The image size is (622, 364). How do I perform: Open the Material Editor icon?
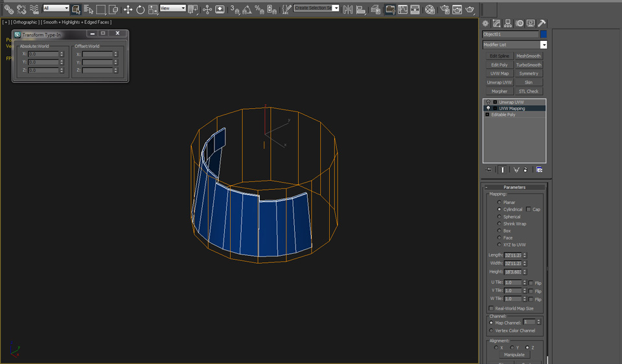pos(430,9)
